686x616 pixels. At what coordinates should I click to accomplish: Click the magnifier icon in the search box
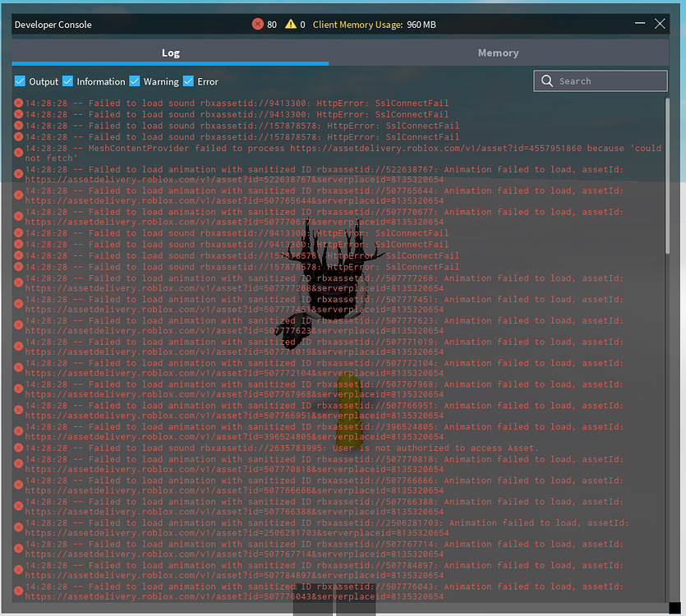(546, 81)
